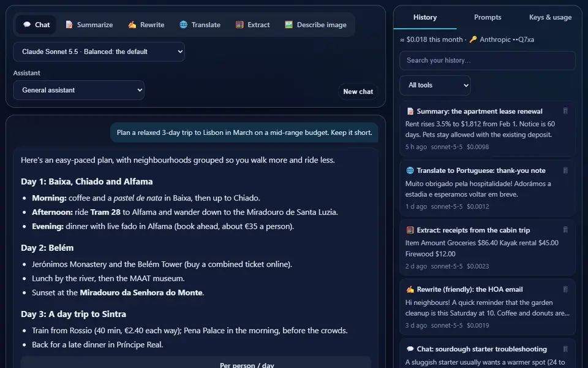Image resolution: width=588 pixels, height=368 pixels.
Task: Click the Summarize document icon
Action: click(69, 25)
